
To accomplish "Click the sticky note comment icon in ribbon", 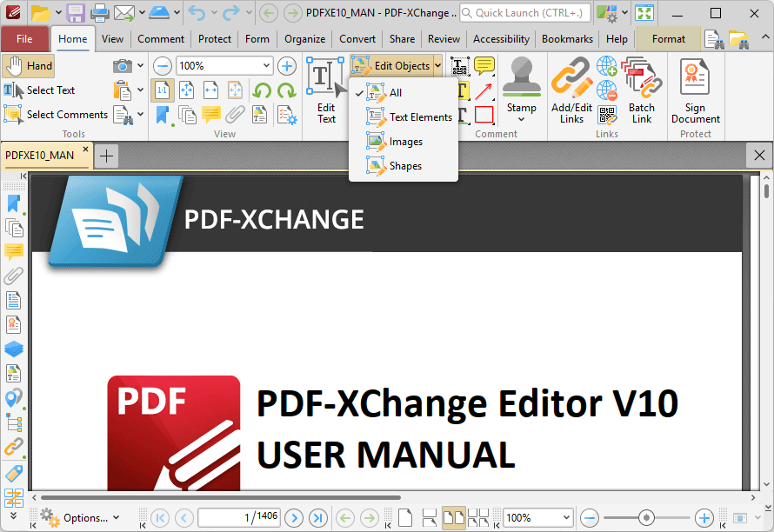I will click(484, 66).
